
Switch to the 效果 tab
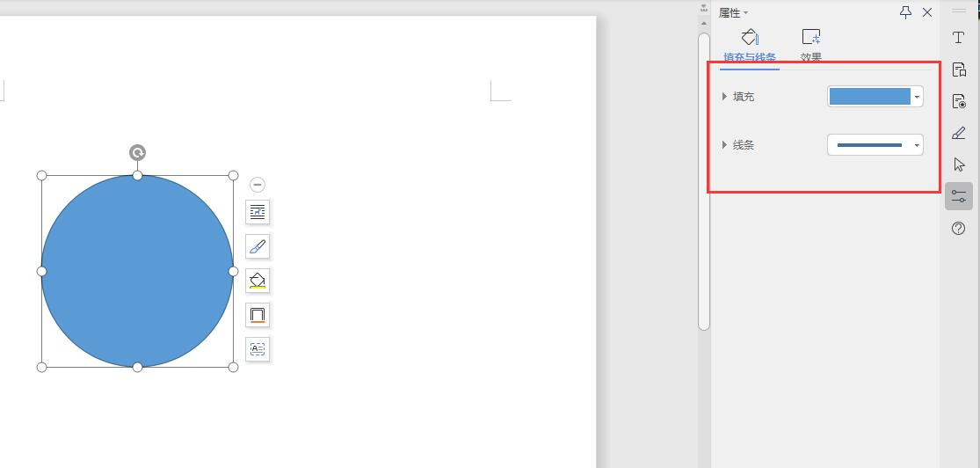[x=810, y=45]
